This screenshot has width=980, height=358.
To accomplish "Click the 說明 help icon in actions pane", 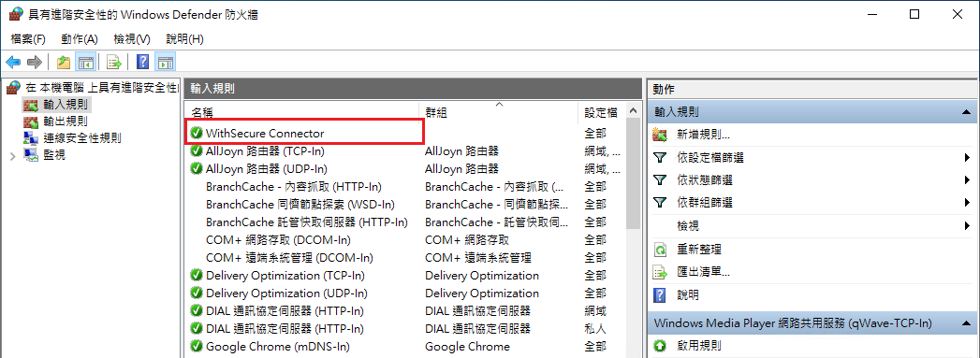I will [660, 295].
